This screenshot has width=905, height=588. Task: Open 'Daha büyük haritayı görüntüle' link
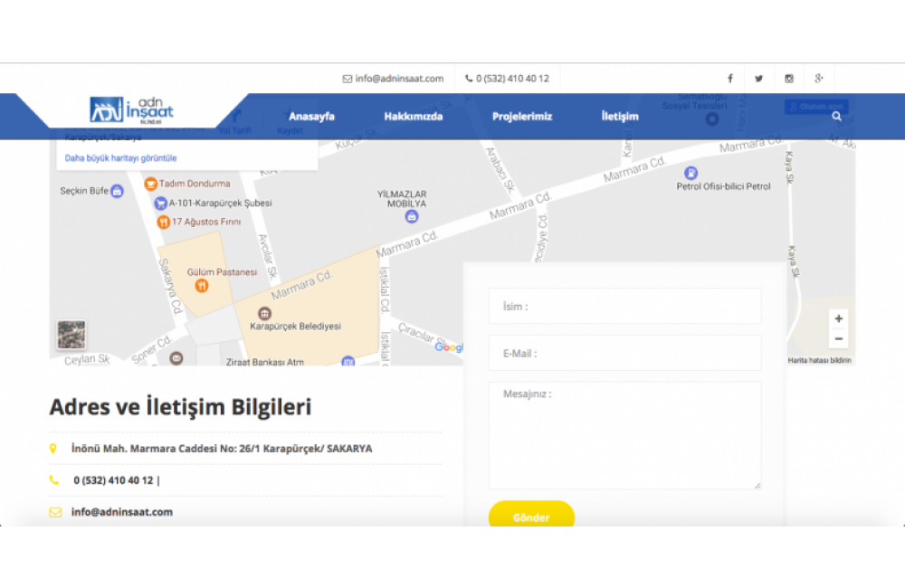120,158
